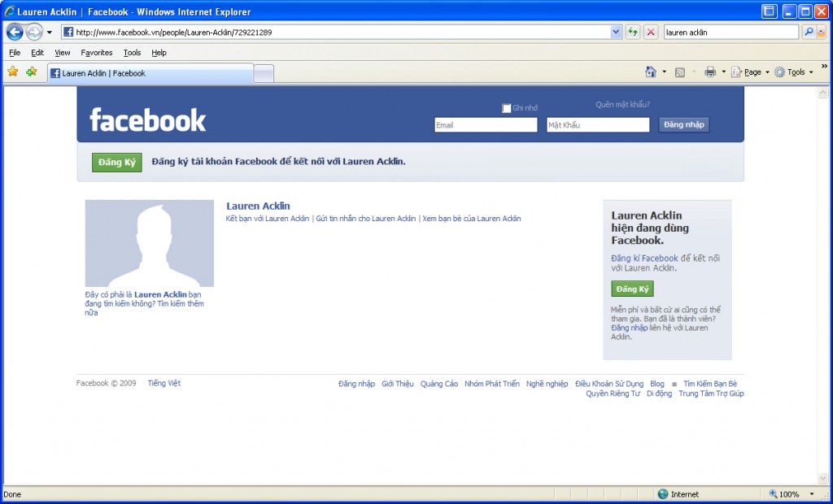Click the Facebook favicon in the address bar

[68, 32]
